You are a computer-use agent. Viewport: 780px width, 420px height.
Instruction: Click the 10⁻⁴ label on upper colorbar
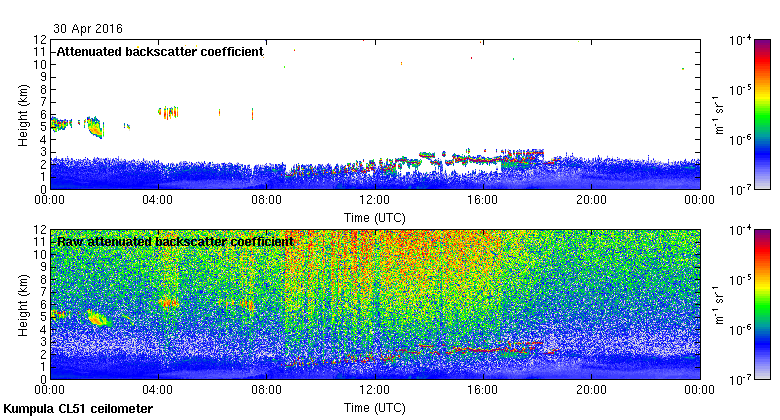tap(740, 40)
